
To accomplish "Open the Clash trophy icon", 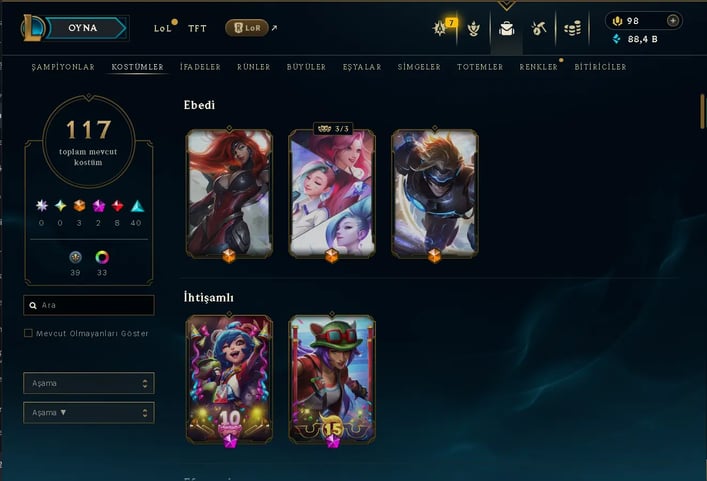I will [473, 29].
